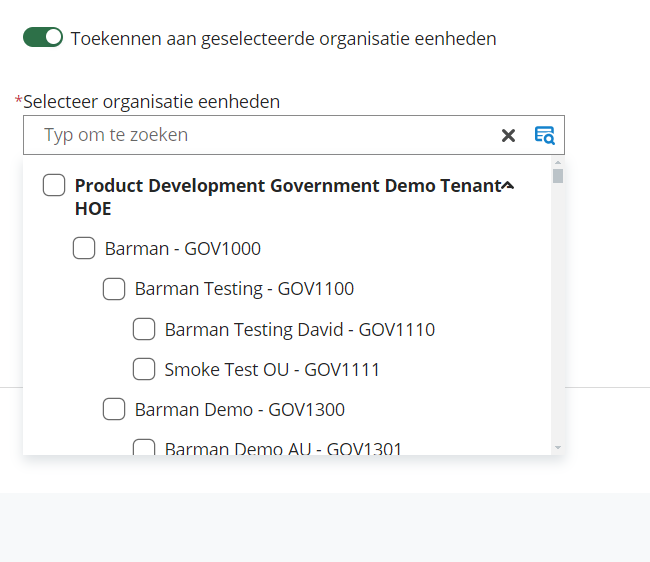Viewport: 650px width, 562px height.
Task: Toggle off 'Toekennen aan geselecteerde organisatie eenheden'
Action: [x=43, y=38]
